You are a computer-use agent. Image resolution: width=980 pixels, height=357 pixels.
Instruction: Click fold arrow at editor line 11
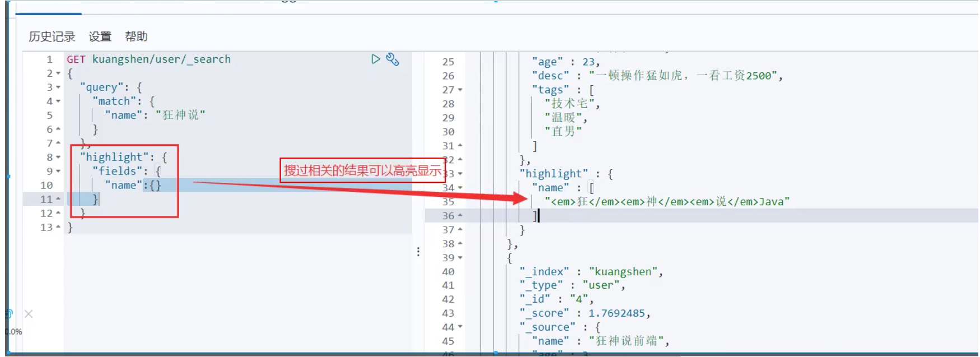pyautogui.click(x=58, y=199)
